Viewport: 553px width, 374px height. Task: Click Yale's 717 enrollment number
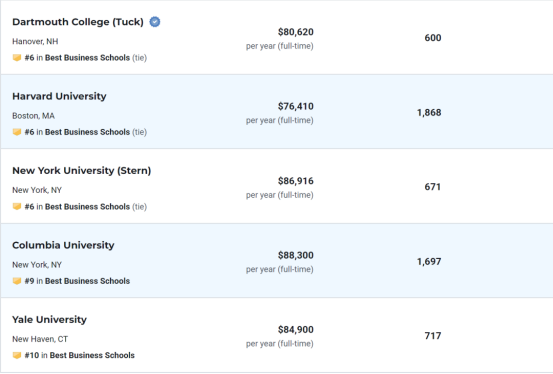pyautogui.click(x=433, y=336)
